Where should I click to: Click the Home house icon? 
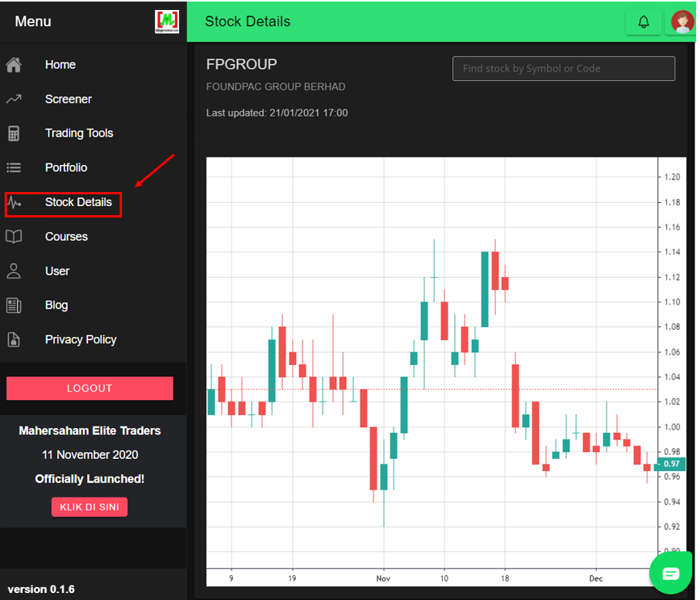click(x=14, y=65)
